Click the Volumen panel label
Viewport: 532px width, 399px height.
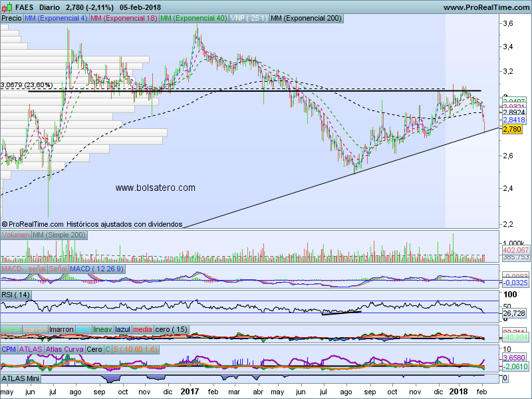pyautogui.click(x=16, y=235)
